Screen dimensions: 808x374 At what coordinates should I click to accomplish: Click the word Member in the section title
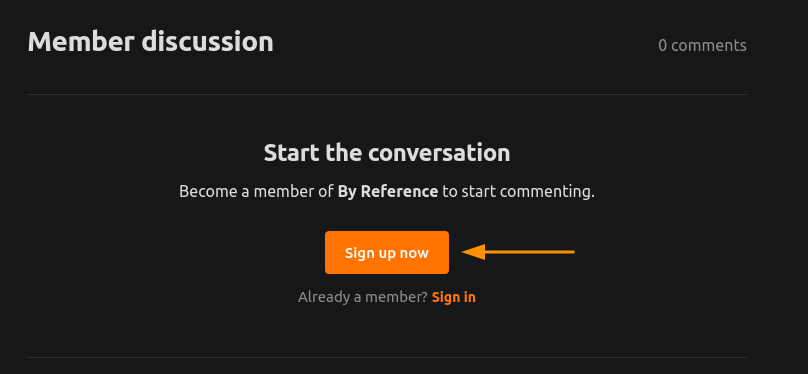click(81, 42)
